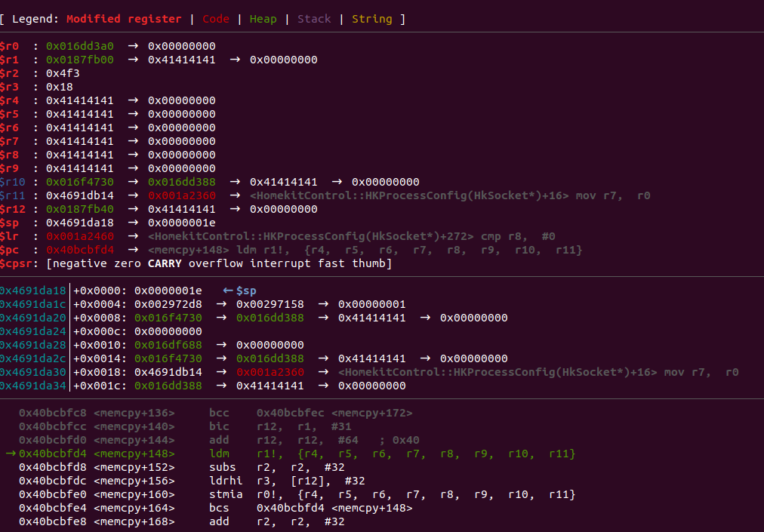764x532 pixels.
Task: Click the yellow 'String' legend label
Action: [x=371, y=19]
